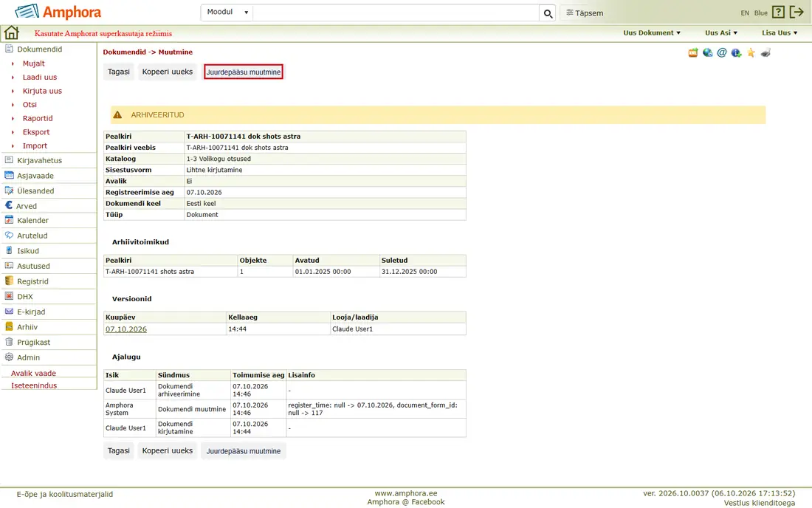812x508 pixels.
Task: Send document by e-mail with @ icon
Action: coord(722,52)
